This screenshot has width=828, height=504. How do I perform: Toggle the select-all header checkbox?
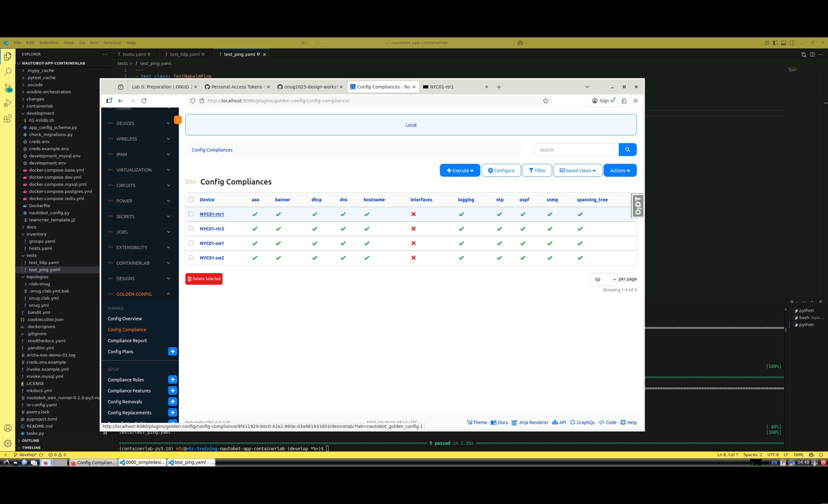click(x=191, y=199)
